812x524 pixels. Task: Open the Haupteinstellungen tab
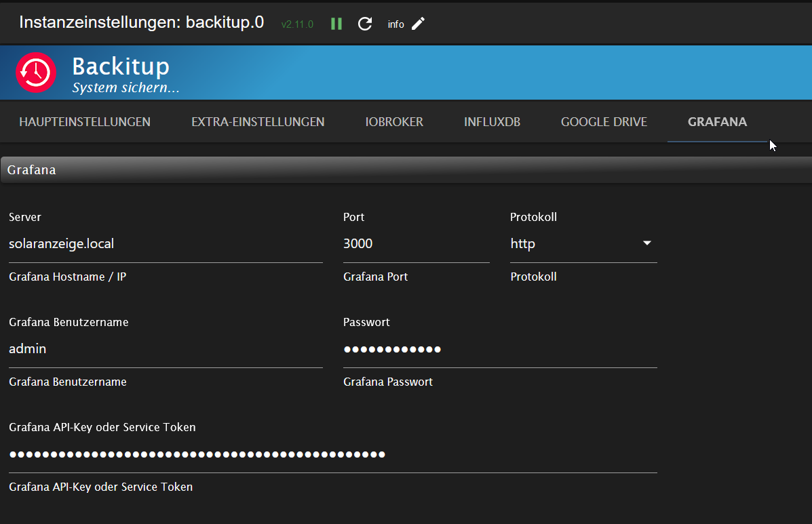pyautogui.click(x=85, y=121)
